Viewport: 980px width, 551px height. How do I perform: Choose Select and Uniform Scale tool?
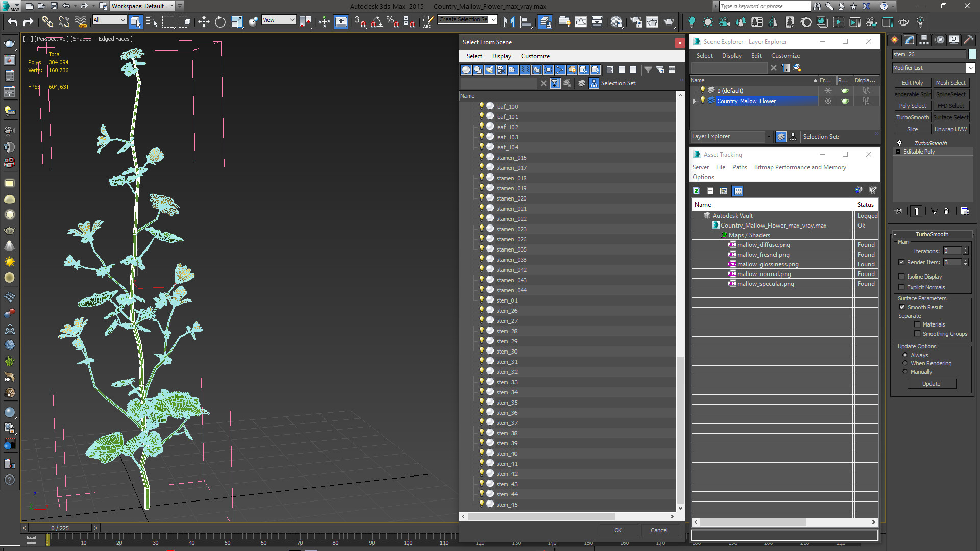click(x=237, y=21)
